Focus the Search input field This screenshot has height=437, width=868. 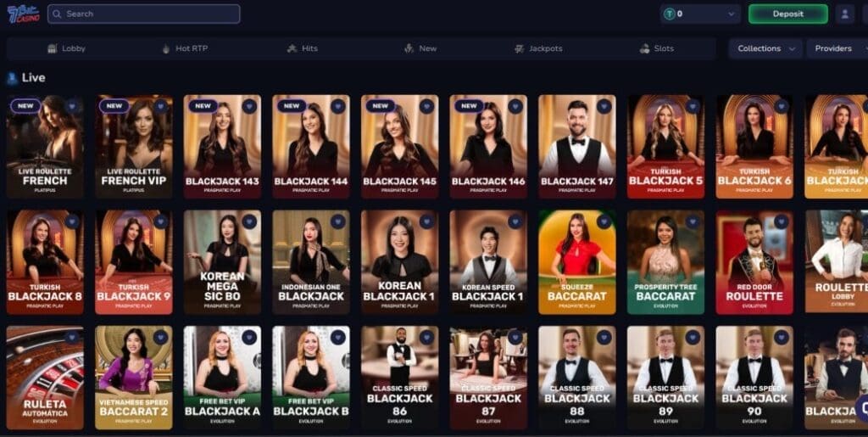click(x=144, y=14)
